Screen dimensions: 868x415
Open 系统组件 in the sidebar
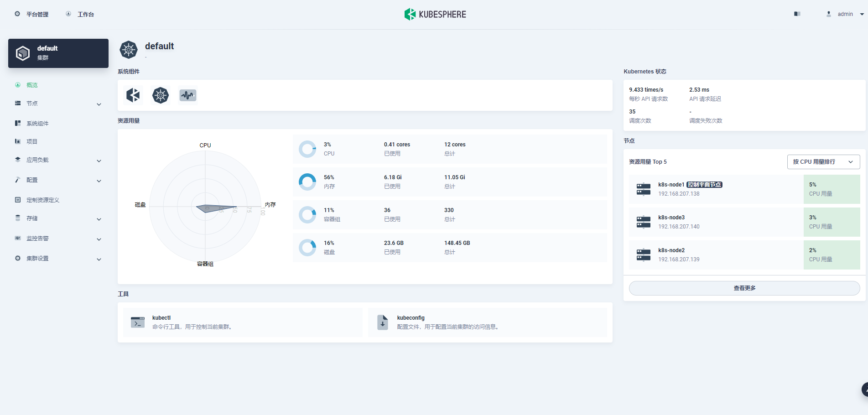point(37,124)
